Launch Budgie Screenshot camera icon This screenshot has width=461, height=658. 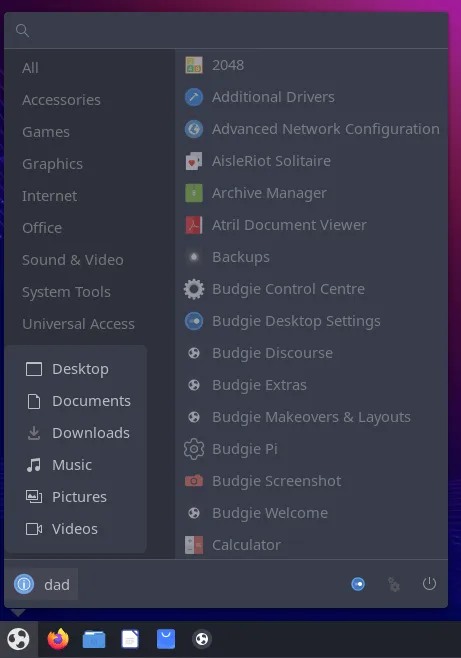pyautogui.click(x=194, y=481)
